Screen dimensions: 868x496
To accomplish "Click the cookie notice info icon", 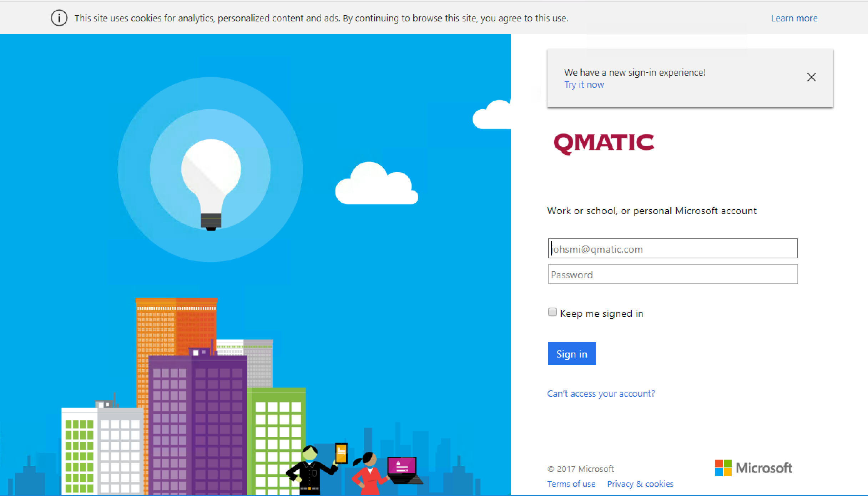I will click(x=59, y=18).
